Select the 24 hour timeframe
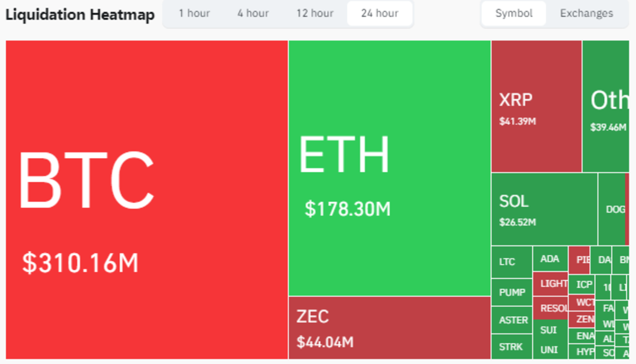Image resolution: width=636 pixels, height=364 pixels. click(x=379, y=13)
